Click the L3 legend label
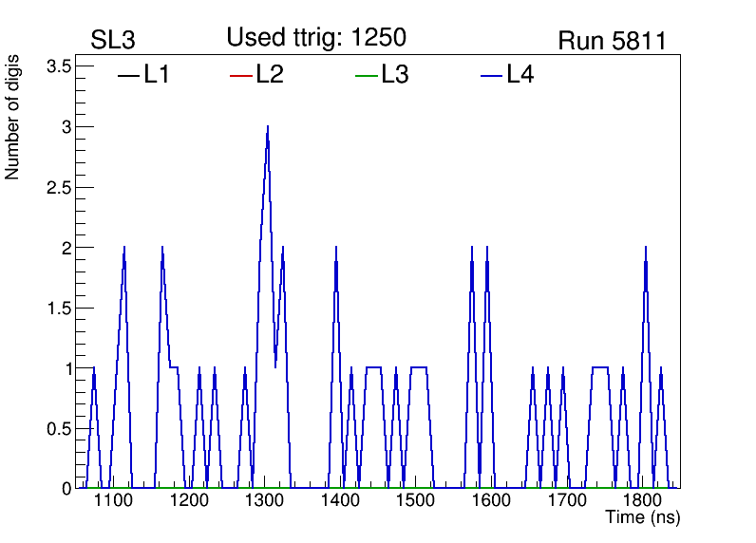This screenshot has height=543, width=756. [395, 75]
